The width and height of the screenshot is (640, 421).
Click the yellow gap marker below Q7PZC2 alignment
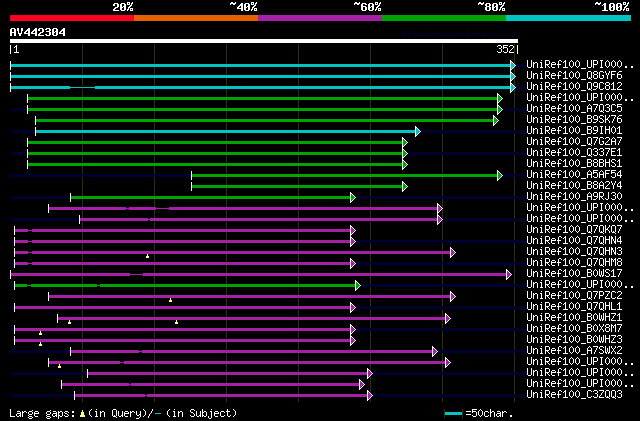[x=170, y=301]
